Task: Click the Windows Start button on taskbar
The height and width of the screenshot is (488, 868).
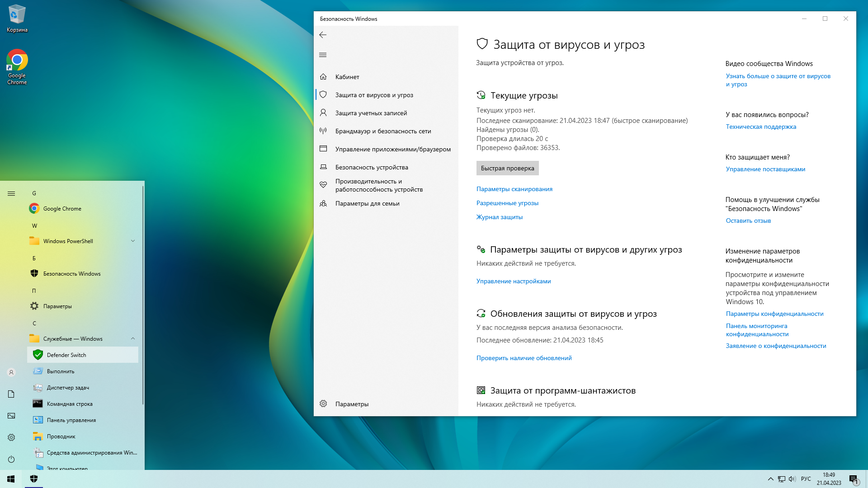Action: click(x=11, y=479)
